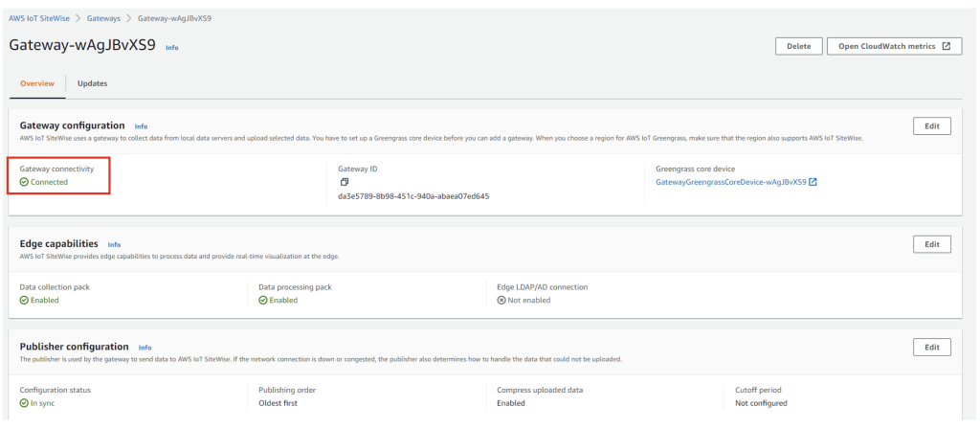This screenshot has height=429, width=980.
Task: Edit the Edge capabilities section
Action: 931,244
